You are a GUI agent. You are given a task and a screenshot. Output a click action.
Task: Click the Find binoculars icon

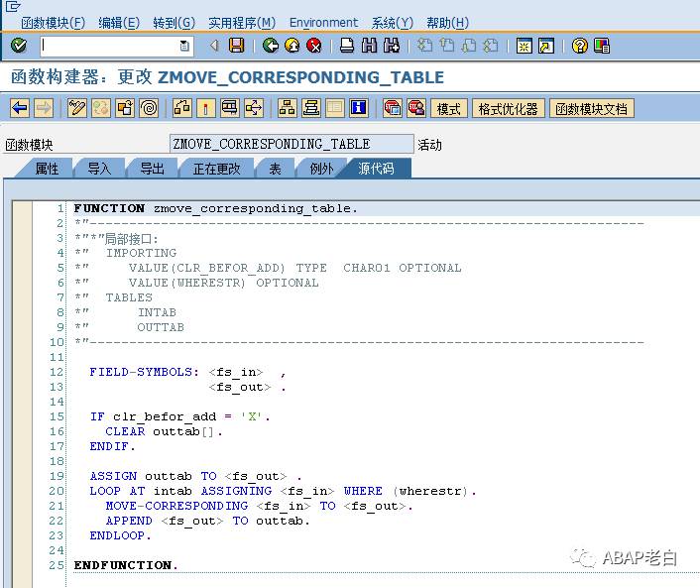[369, 46]
